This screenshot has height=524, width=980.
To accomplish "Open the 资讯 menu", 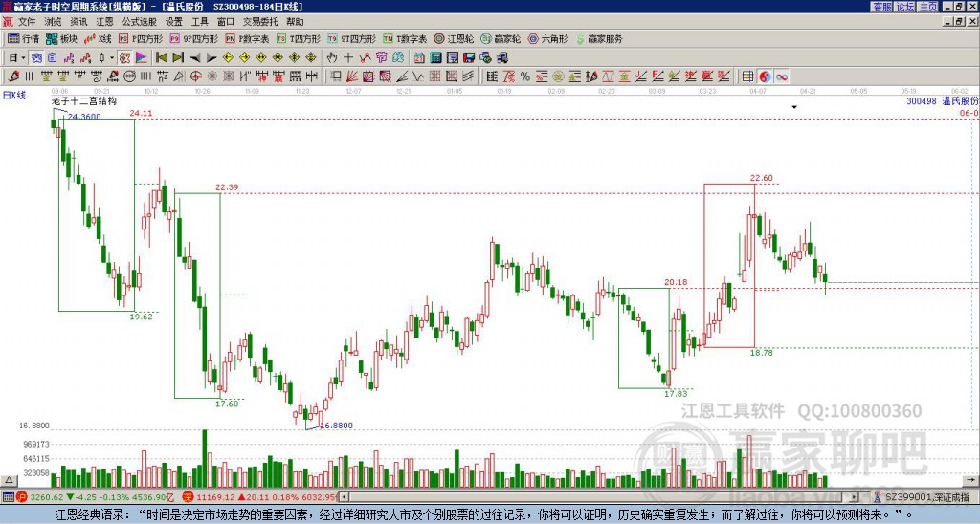I will click(x=78, y=22).
